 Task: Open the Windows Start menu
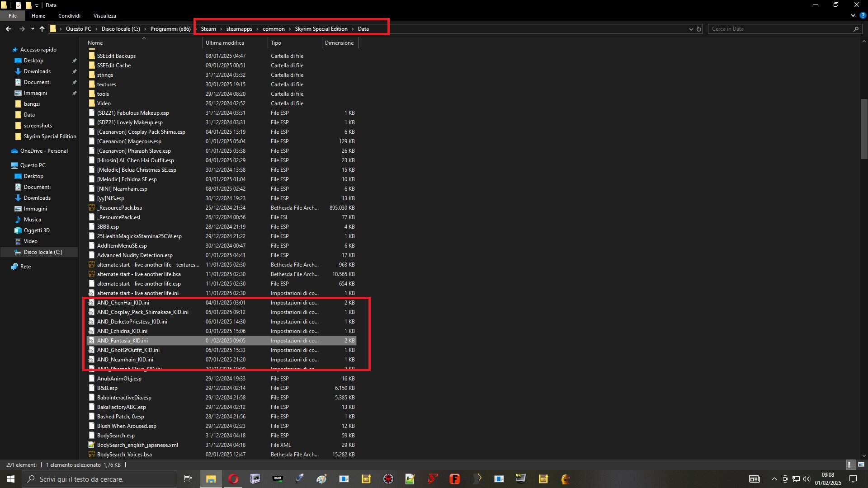pyautogui.click(x=11, y=479)
